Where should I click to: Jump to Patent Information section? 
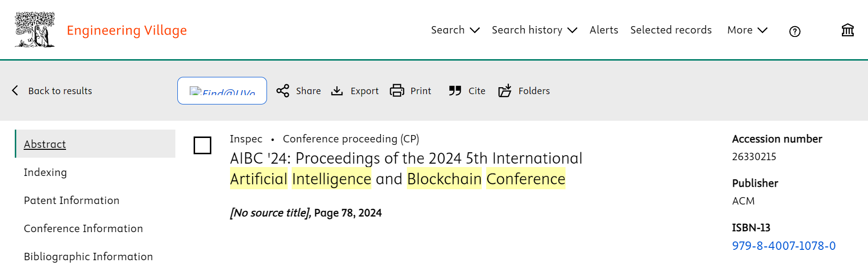71,201
